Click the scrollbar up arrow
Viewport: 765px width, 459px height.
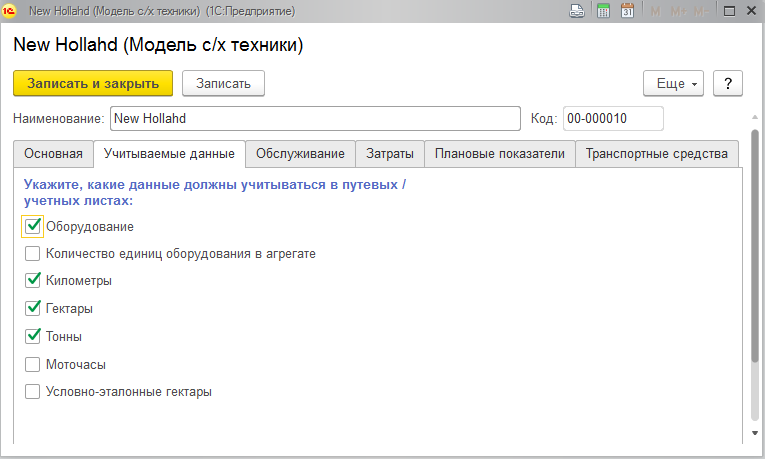click(x=755, y=117)
